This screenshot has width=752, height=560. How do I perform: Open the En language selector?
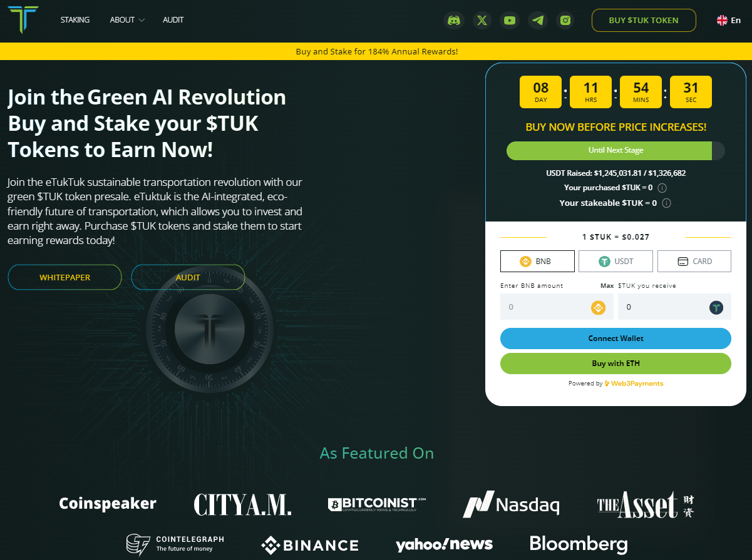tap(729, 20)
